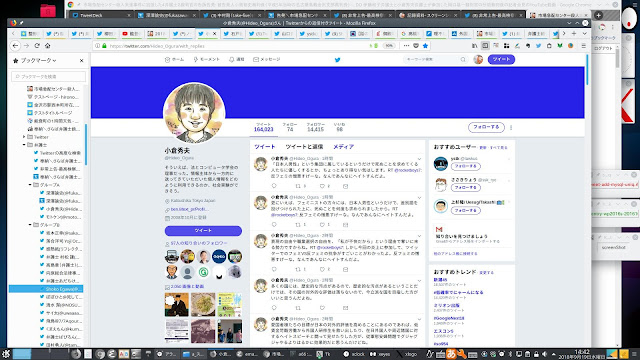Click the Twitter bird logo in page header
This screenshot has height=360, width=640.
(338, 60)
